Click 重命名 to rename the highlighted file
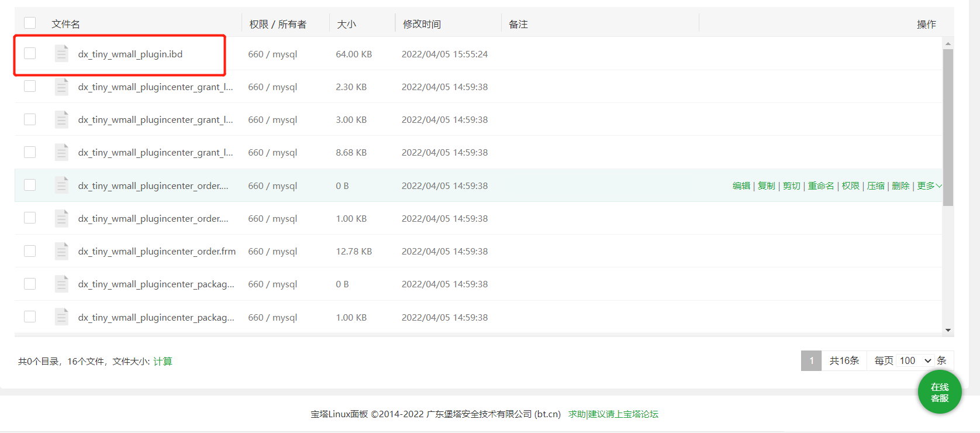The height and width of the screenshot is (433, 980). (x=821, y=185)
